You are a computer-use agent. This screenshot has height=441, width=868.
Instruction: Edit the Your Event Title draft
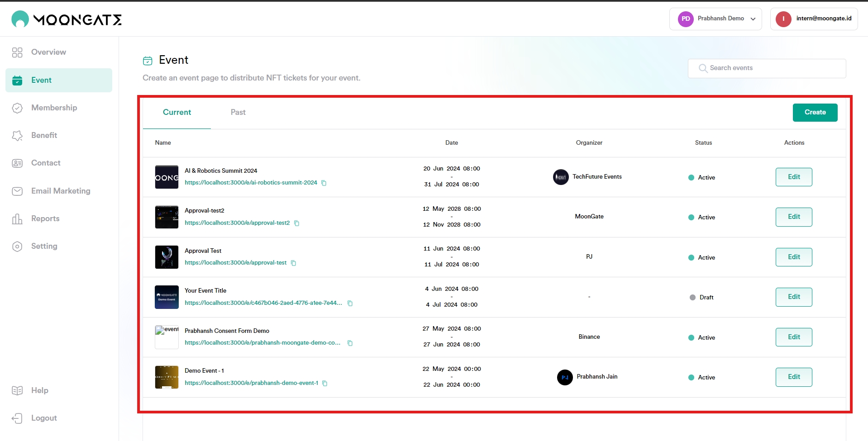[793, 297]
